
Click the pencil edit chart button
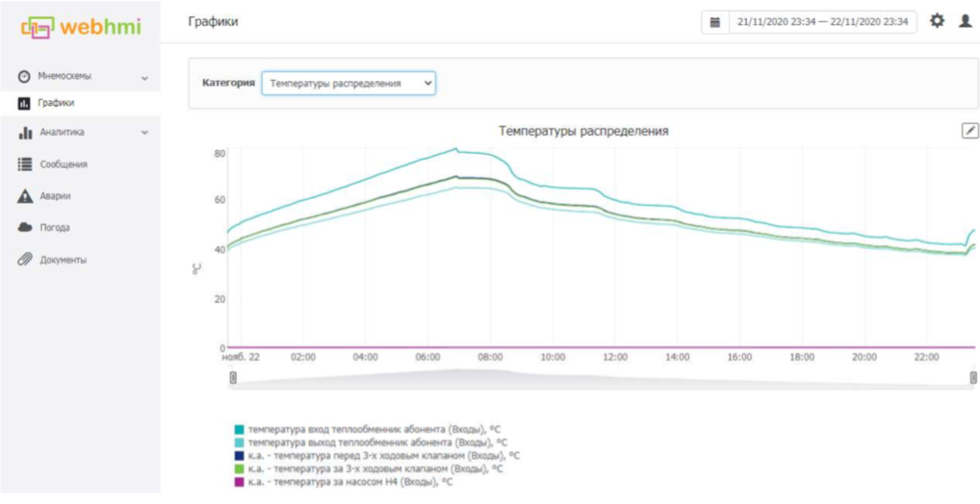point(969,130)
